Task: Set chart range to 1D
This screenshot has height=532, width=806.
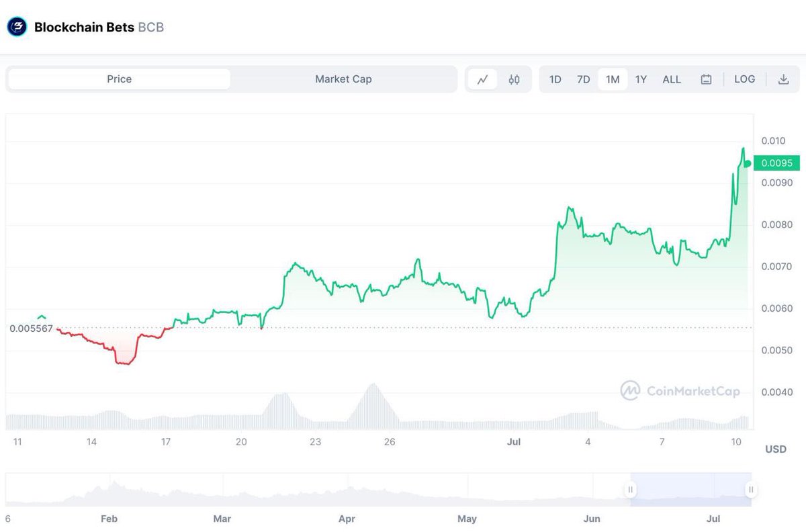Action: [555, 79]
